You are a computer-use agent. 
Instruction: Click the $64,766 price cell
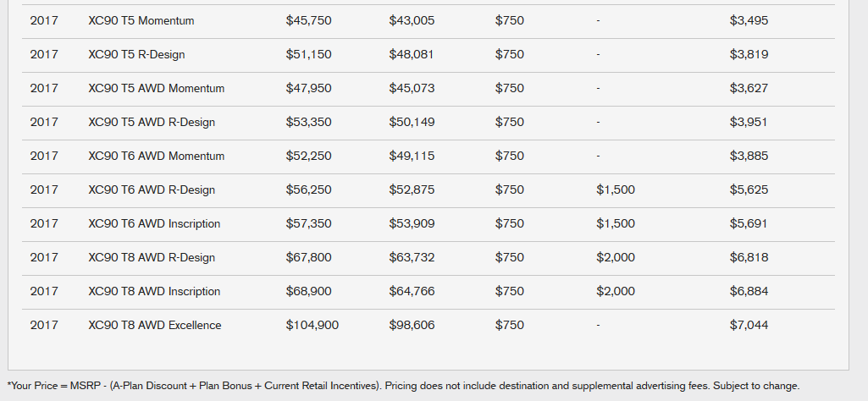412,291
